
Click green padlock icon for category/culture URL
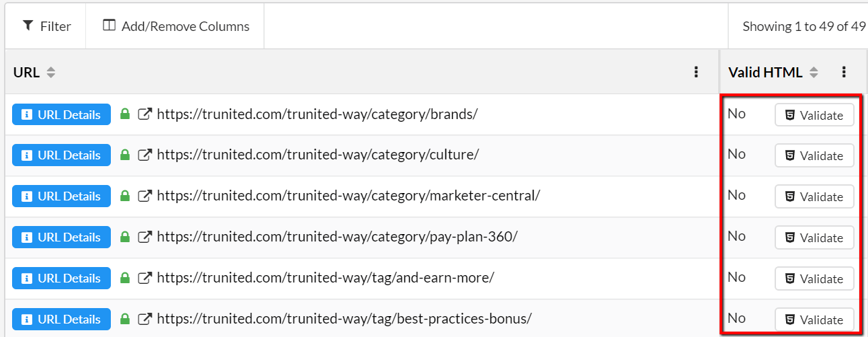pos(124,155)
